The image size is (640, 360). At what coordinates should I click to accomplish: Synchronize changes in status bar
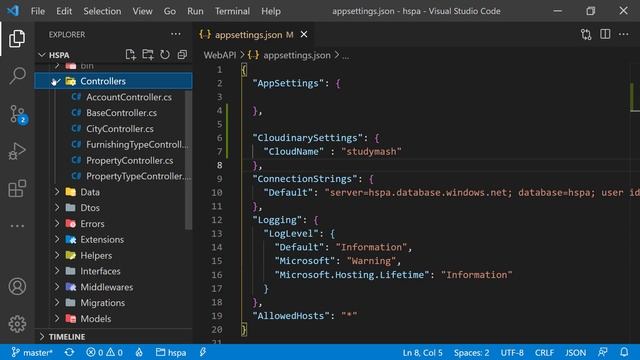pos(69,352)
